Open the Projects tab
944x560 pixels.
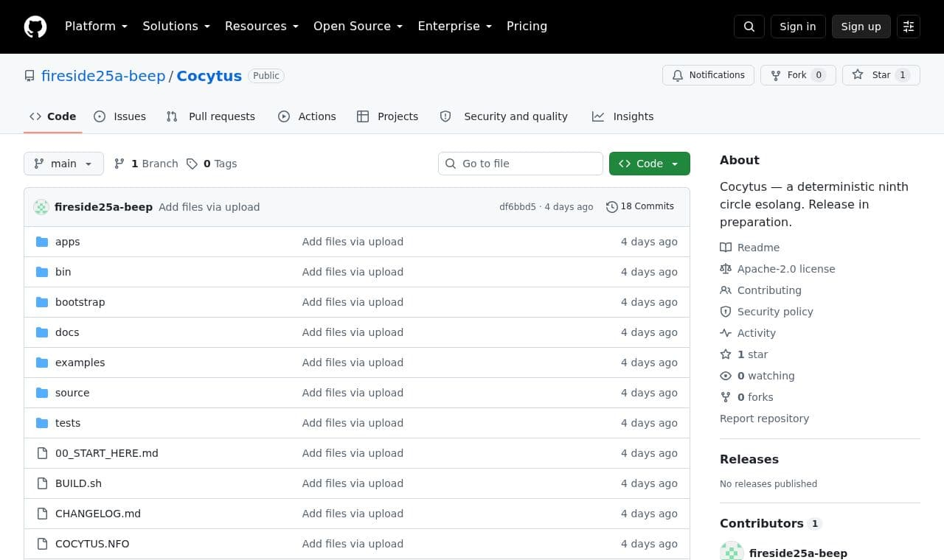click(388, 116)
